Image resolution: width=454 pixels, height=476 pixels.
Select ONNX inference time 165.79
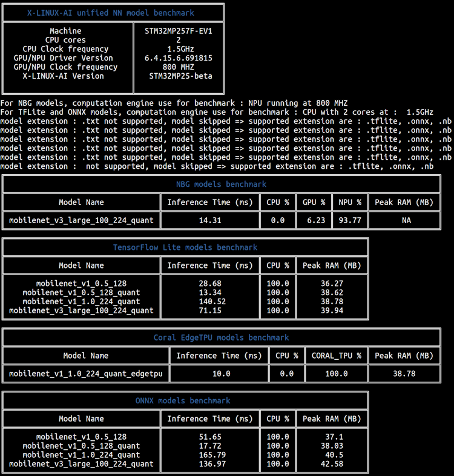(x=212, y=455)
